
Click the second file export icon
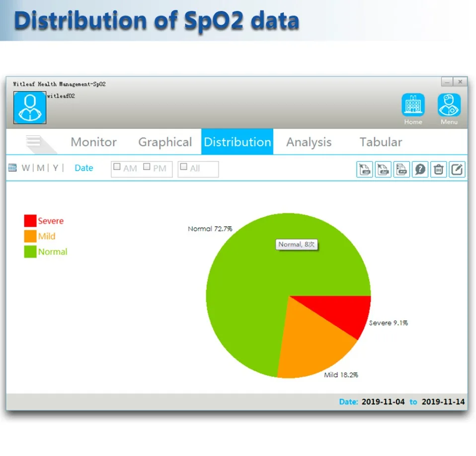(383, 169)
